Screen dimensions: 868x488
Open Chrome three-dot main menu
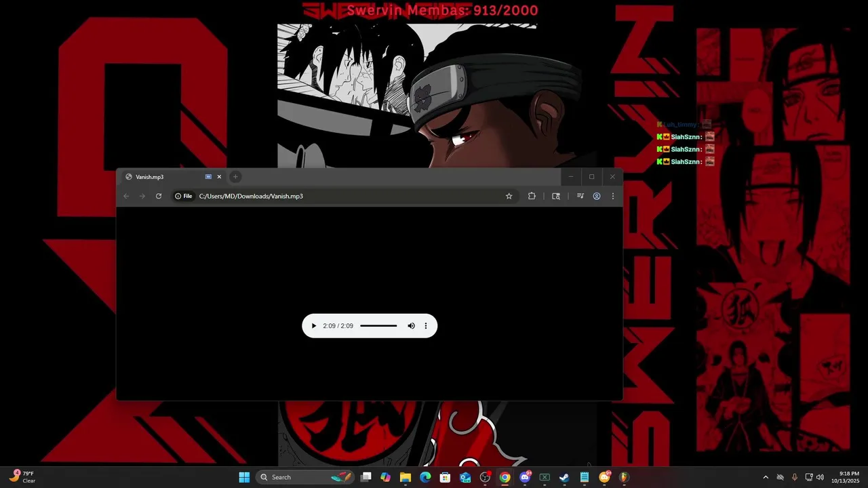[613, 196]
